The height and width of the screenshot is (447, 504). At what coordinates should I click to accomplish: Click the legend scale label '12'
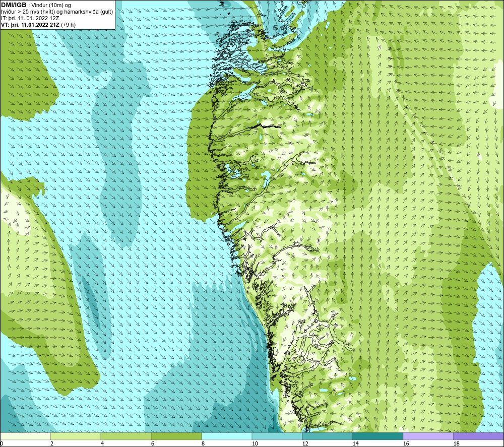pos(305,443)
